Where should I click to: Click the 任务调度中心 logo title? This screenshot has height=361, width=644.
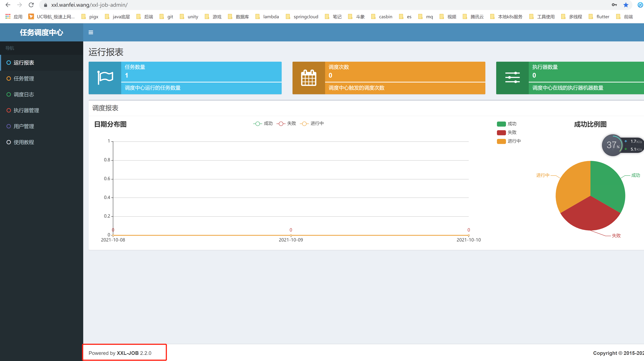41,33
